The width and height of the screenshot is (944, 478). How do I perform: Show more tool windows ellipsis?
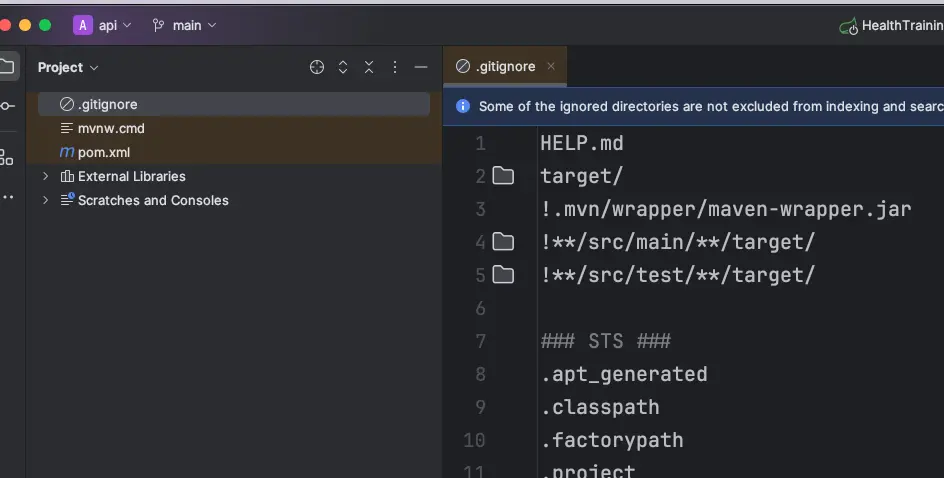point(7,197)
